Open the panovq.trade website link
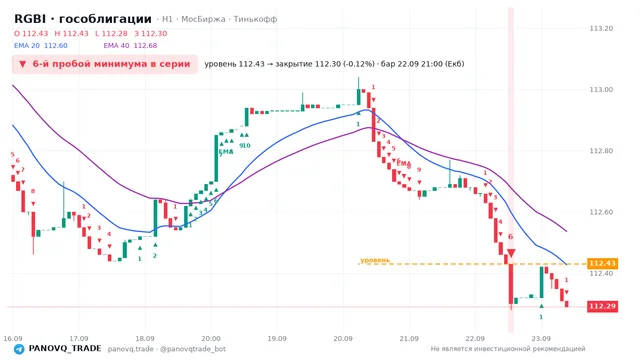 [131, 349]
